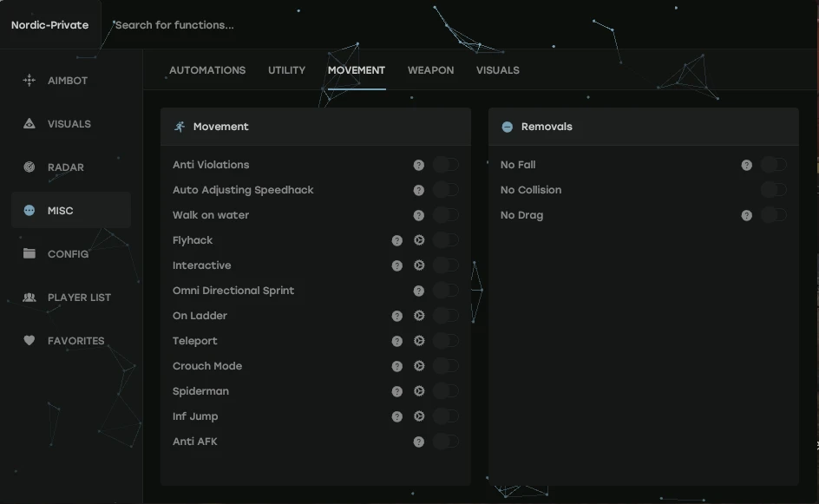Show help for On Ladder
819x504 pixels.
click(397, 316)
